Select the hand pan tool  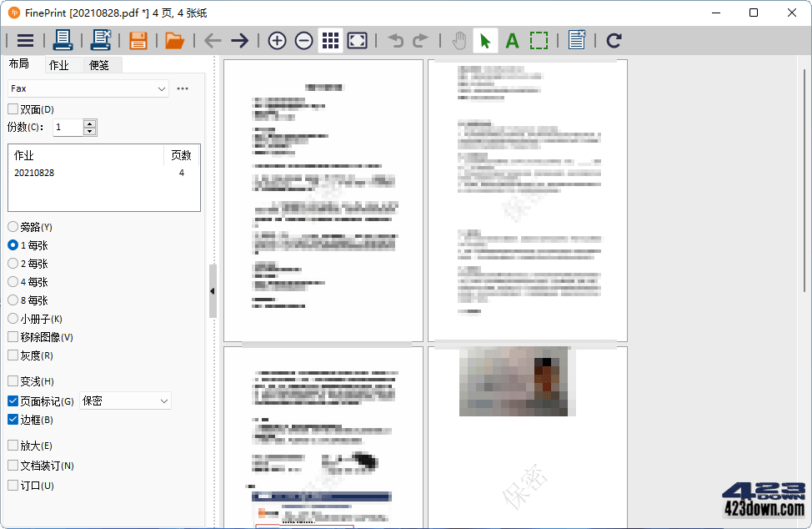tap(459, 39)
